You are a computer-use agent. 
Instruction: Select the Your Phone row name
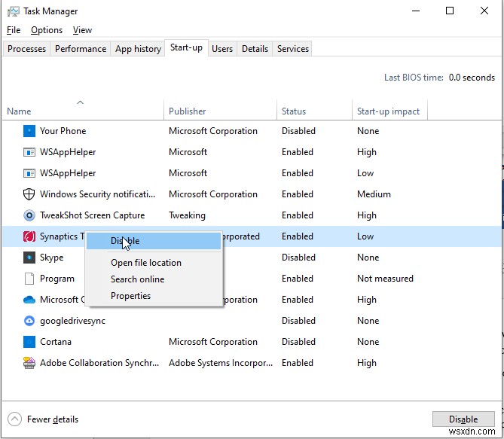tap(63, 131)
